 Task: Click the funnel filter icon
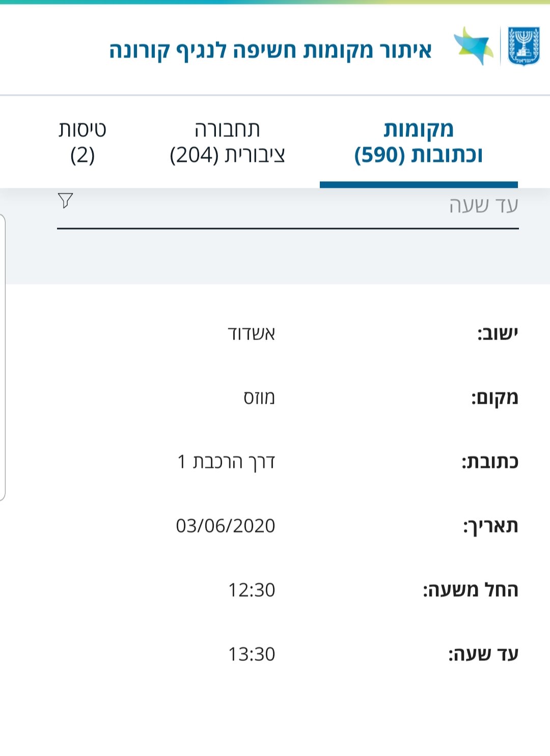click(65, 201)
